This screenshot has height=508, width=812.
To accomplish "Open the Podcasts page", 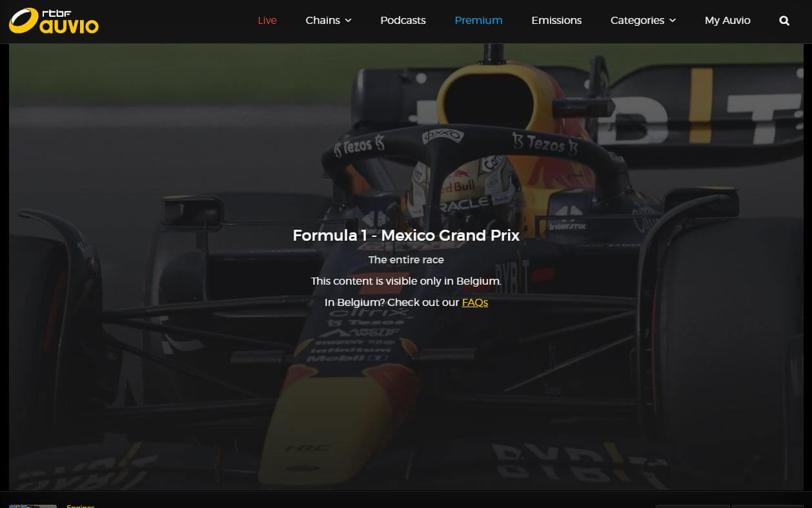I will click(x=403, y=21).
